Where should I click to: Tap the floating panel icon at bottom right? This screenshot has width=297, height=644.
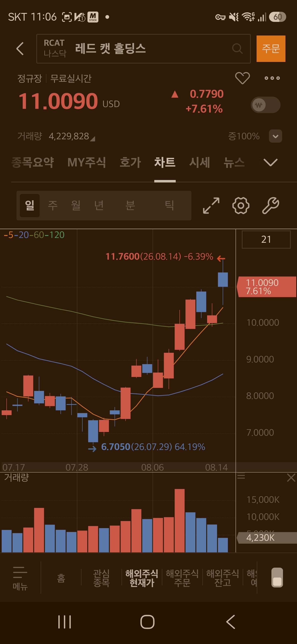click(x=277, y=578)
